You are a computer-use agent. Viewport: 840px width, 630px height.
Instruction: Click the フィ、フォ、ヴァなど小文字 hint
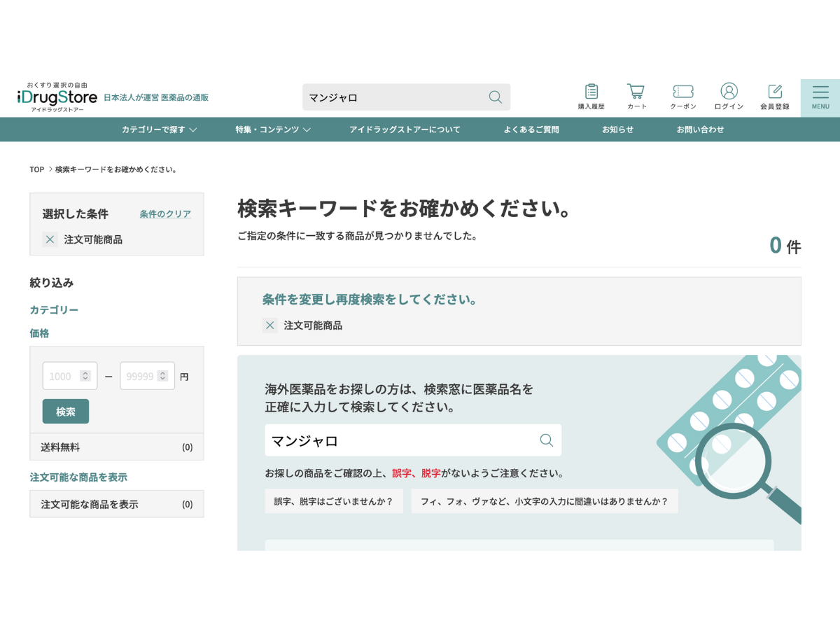pyautogui.click(x=545, y=501)
